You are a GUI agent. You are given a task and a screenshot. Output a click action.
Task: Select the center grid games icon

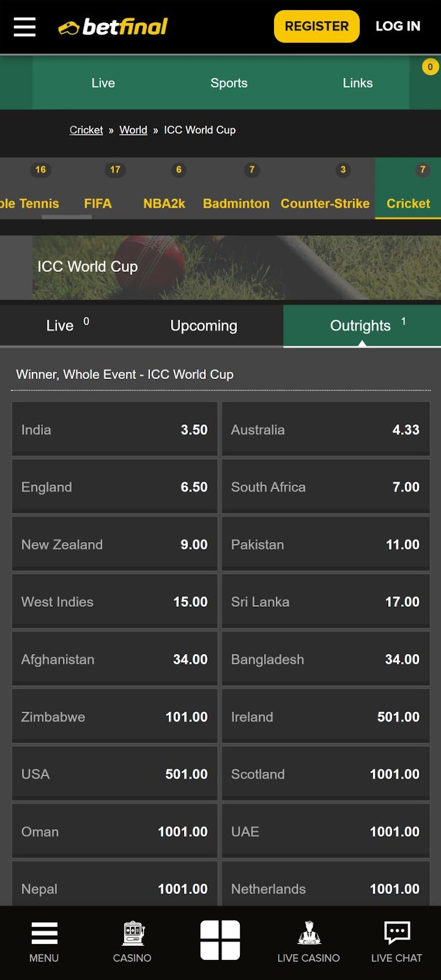pyautogui.click(x=220, y=940)
